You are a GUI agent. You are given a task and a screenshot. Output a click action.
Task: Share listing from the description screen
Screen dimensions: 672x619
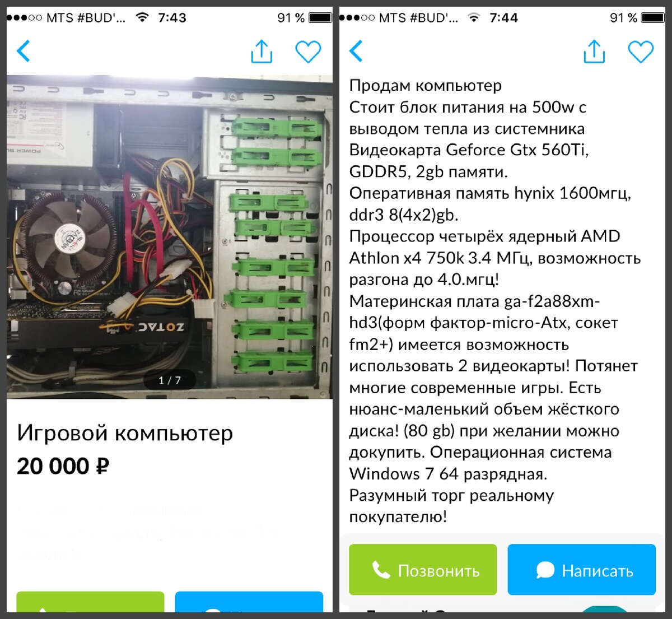pos(594,52)
